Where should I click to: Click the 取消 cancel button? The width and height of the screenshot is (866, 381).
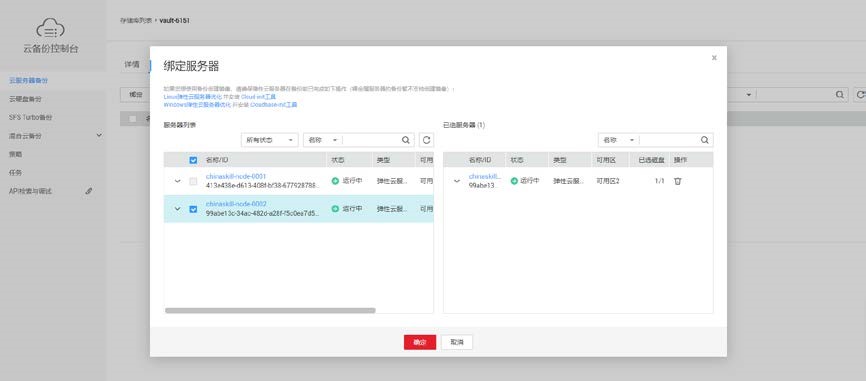tap(457, 342)
